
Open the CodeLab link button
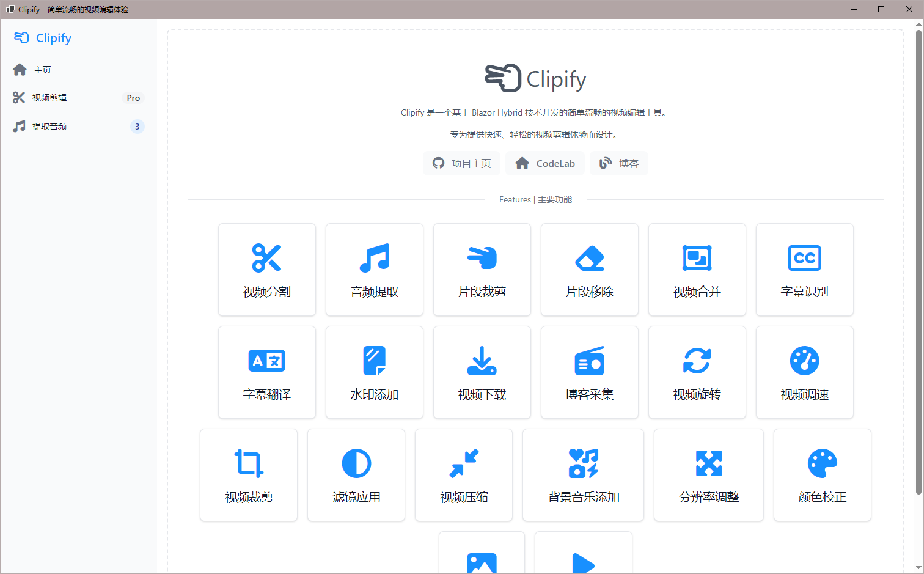[545, 163]
